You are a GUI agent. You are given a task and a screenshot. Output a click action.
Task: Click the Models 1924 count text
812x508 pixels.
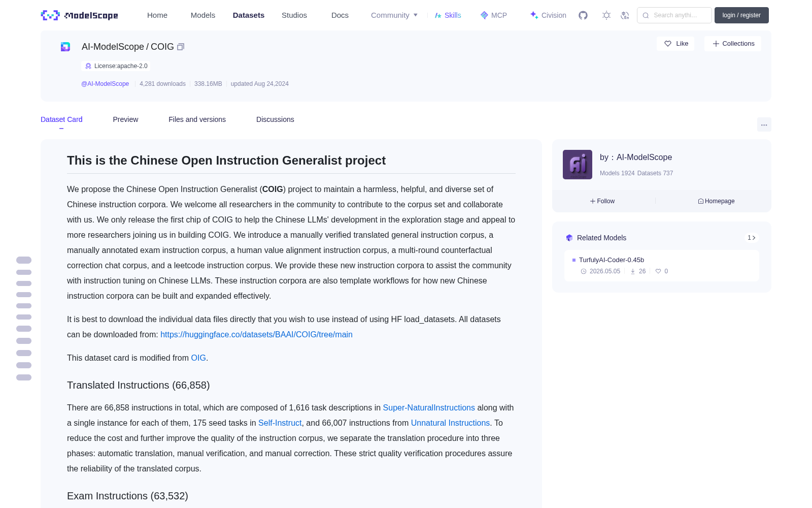coord(617,173)
